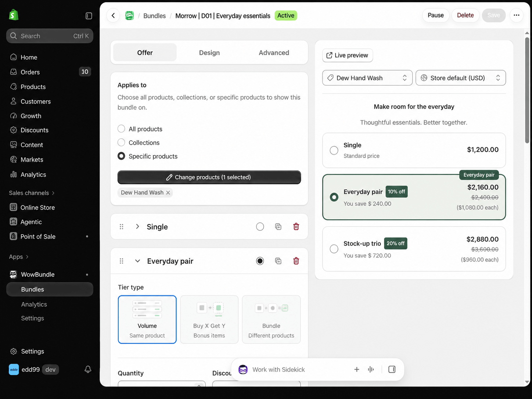Set Everyday pair as default tier
Viewport: 532px width, 399px height.
(x=260, y=261)
